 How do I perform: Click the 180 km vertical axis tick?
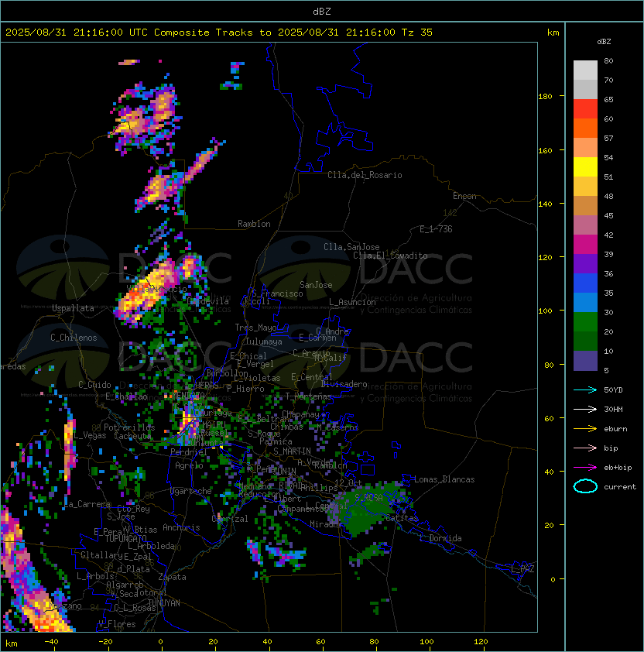(x=545, y=97)
